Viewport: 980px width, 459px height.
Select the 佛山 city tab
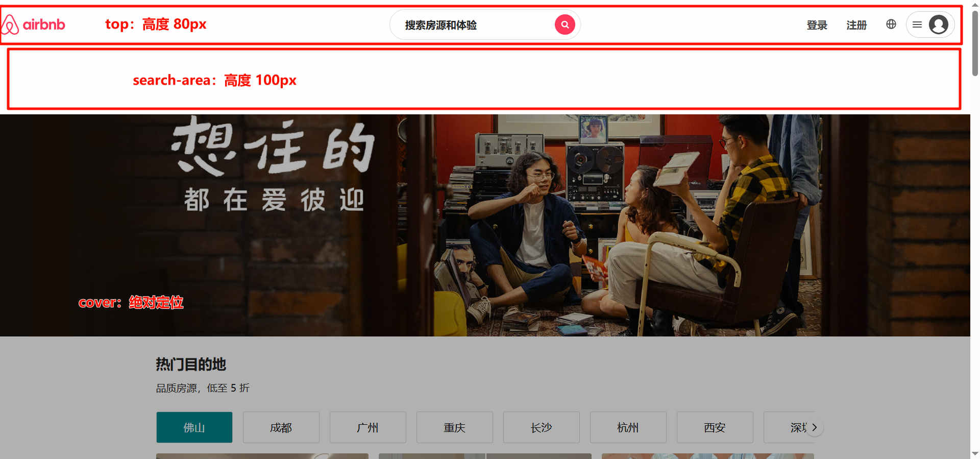pyautogui.click(x=194, y=427)
